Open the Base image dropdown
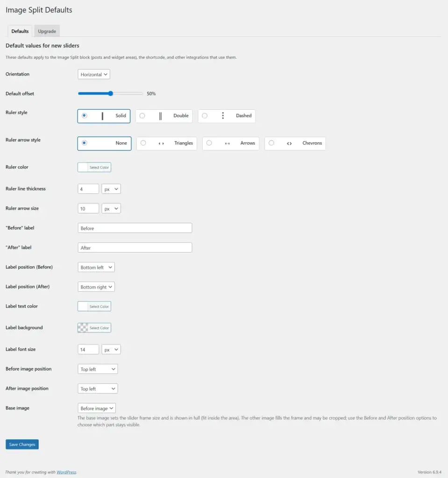The height and width of the screenshot is (478, 448). pyautogui.click(x=97, y=408)
